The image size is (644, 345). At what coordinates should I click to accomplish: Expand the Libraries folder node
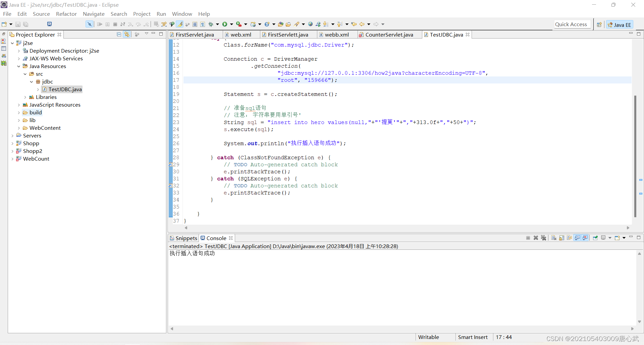tap(25, 97)
